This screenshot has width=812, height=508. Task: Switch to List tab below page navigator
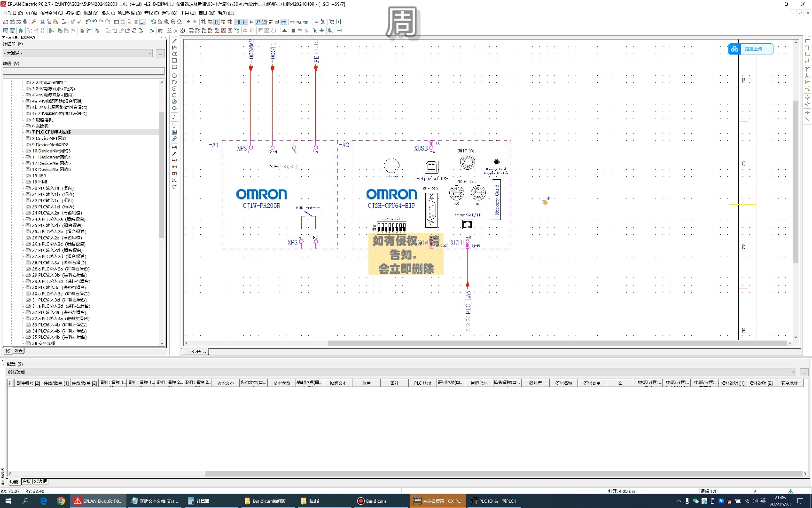coord(18,351)
